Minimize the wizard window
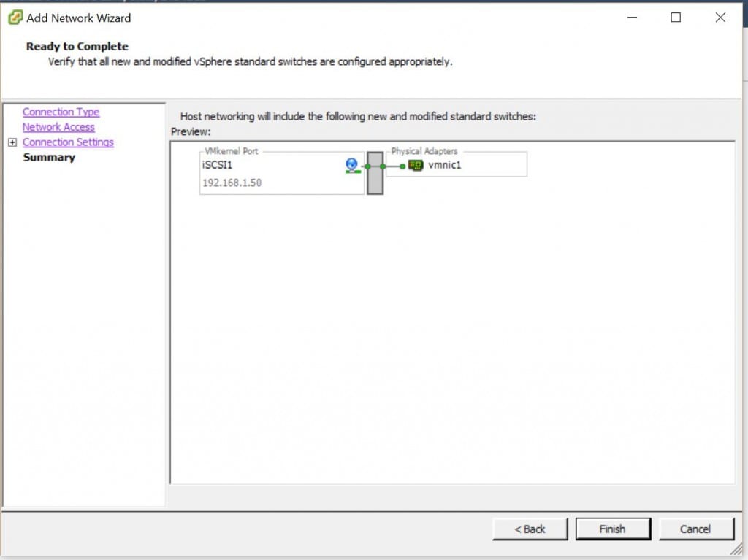The image size is (748, 560). click(631, 17)
